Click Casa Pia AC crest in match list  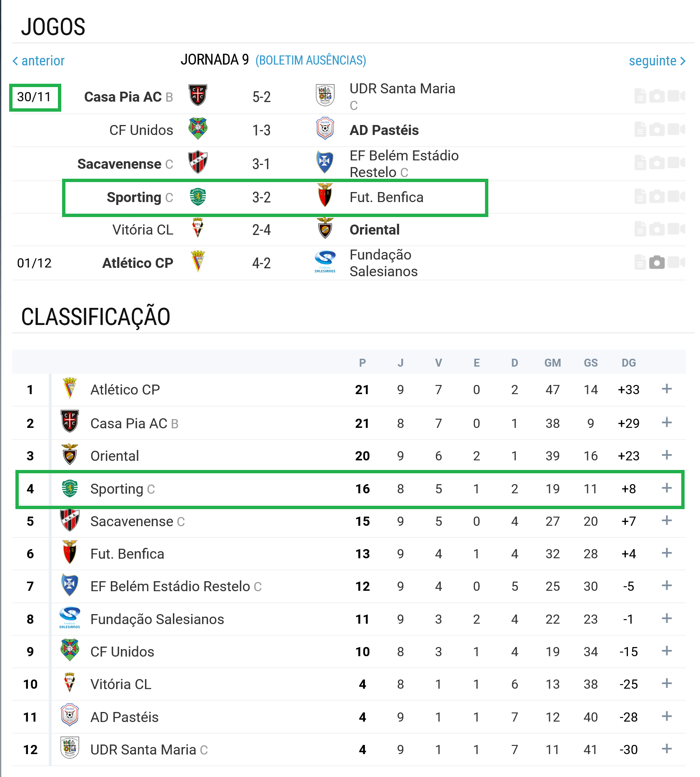pyautogui.click(x=198, y=95)
